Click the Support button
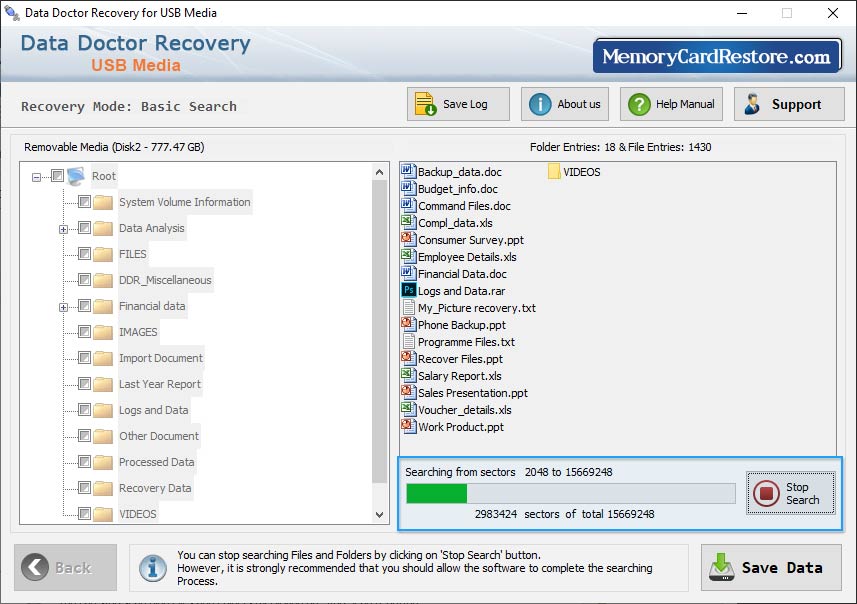 (789, 104)
